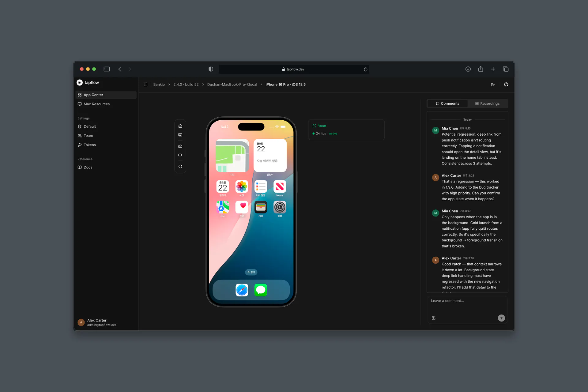The height and width of the screenshot is (392, 588).
Task: Tap the Calendar widget showing 22
Action: [270, 156]
